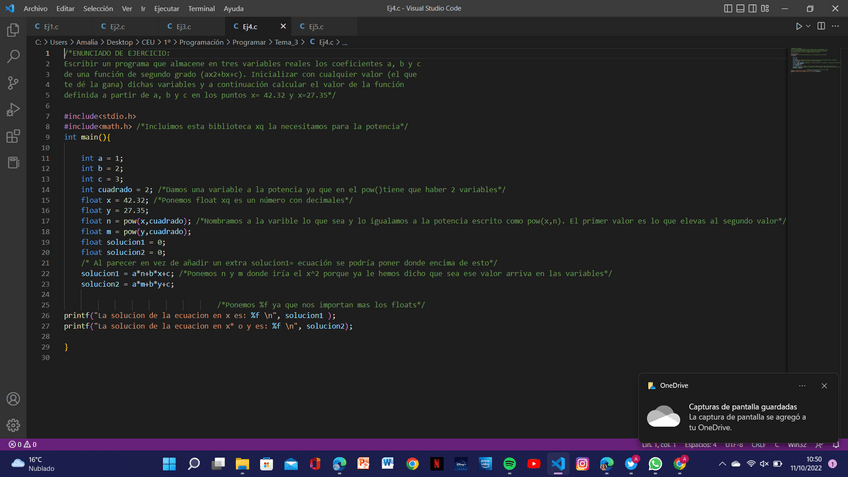Open the Extensions view

pyautogui.click(x=13, y=136)
